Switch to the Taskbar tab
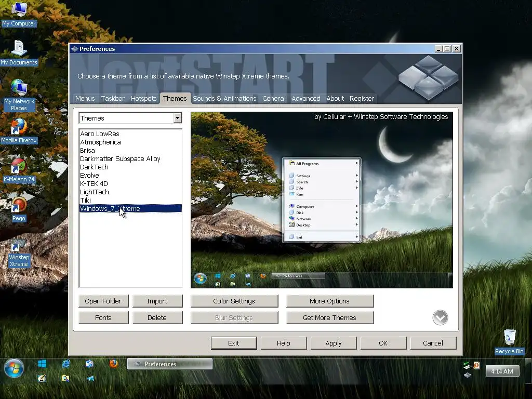 113,98
